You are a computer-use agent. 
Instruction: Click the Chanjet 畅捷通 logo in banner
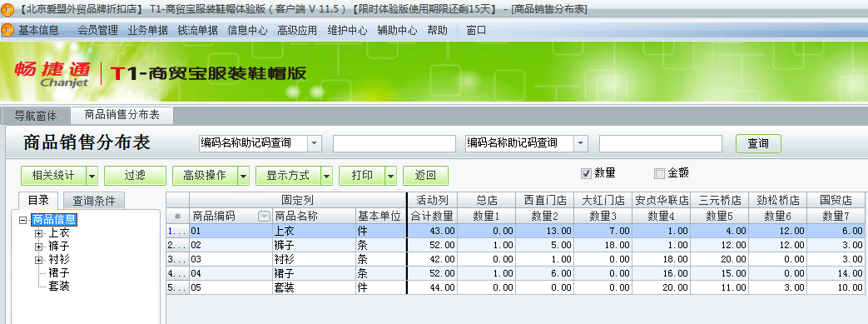52,74
